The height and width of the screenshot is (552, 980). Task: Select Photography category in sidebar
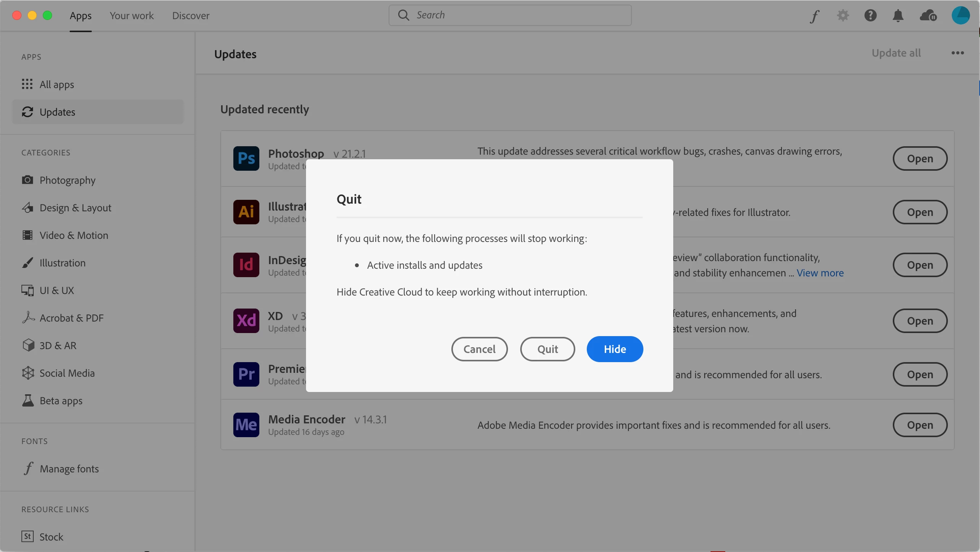pos(67,180)
